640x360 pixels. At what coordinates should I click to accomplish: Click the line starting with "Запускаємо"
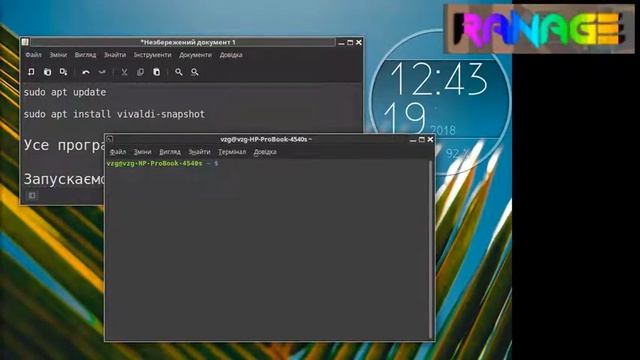coord(64,179)
